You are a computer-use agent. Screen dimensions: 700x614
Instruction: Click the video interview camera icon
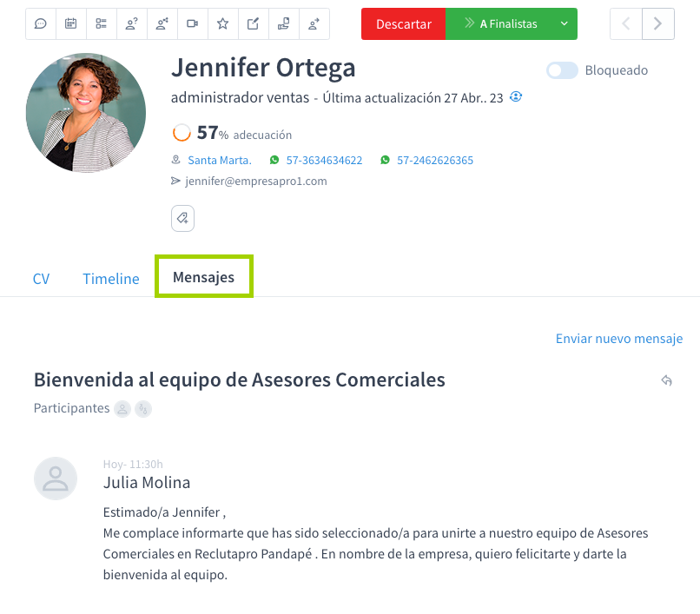click(192, 23)
